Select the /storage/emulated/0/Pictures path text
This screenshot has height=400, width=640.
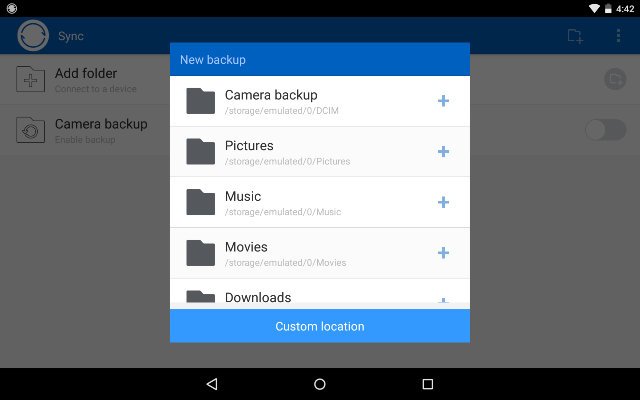287,161
